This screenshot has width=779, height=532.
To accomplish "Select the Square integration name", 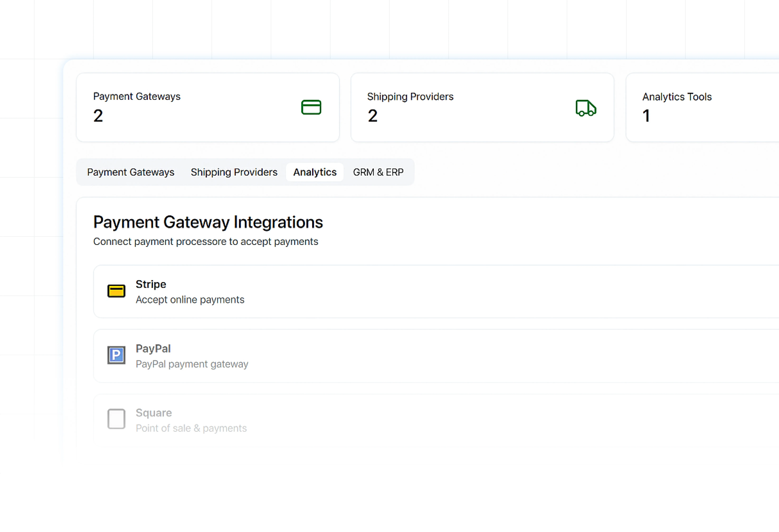I will pyautogui.click(x=154, y=413).
